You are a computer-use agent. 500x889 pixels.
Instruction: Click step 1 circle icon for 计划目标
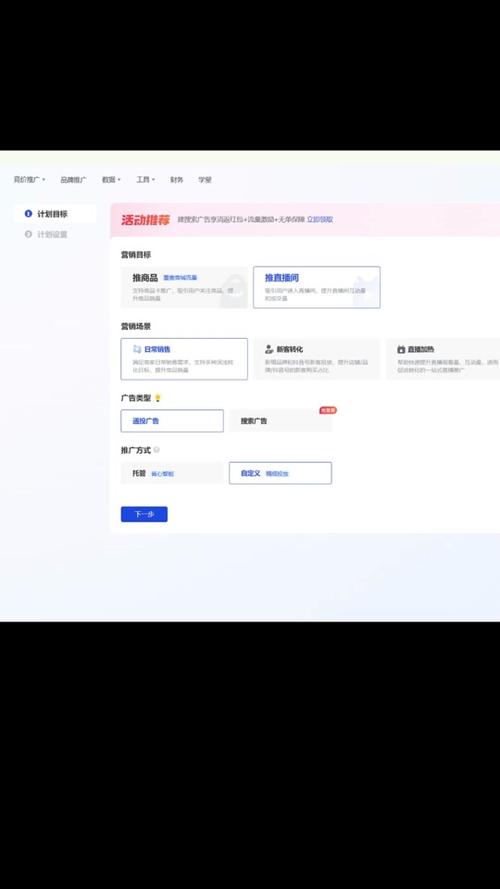28,214
